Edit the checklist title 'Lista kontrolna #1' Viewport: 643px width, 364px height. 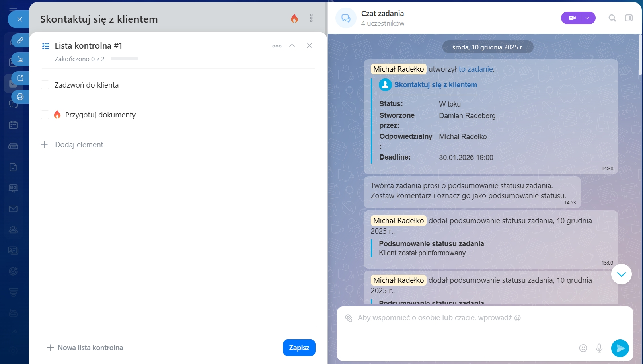pos(88,46)
